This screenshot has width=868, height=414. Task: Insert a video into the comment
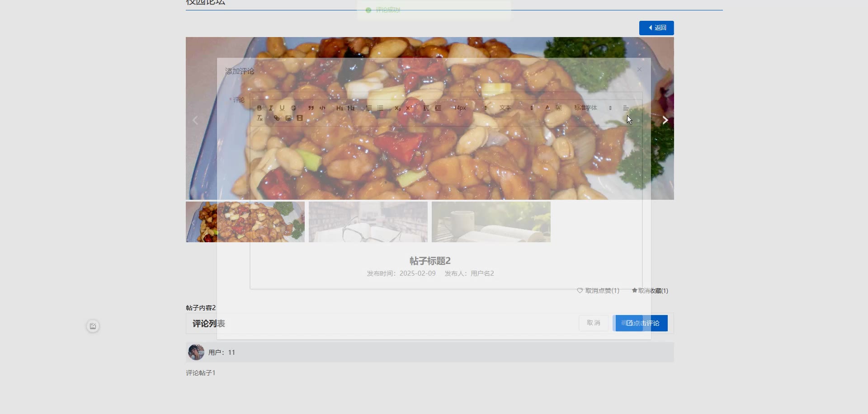(300, 118)
